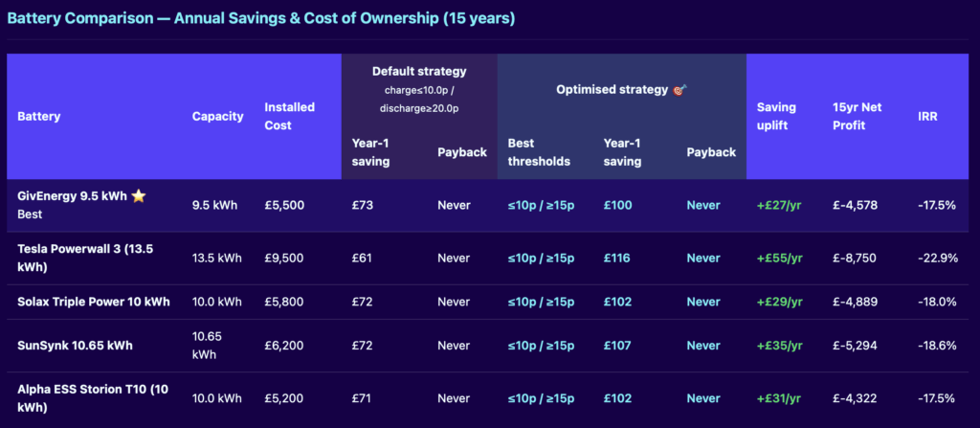Click the Battery Comparison section title
Image resolution: width=980 pixels, height=428 pixels.
point(261,19)
